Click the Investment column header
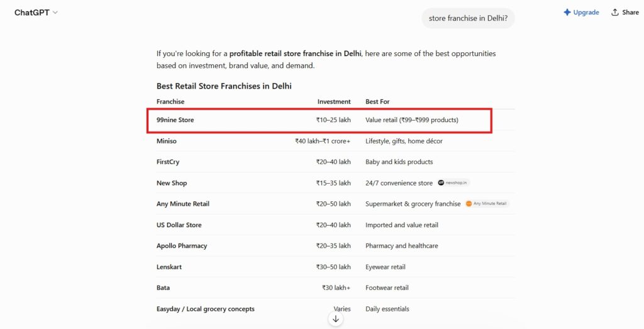 tap(334, 101)
